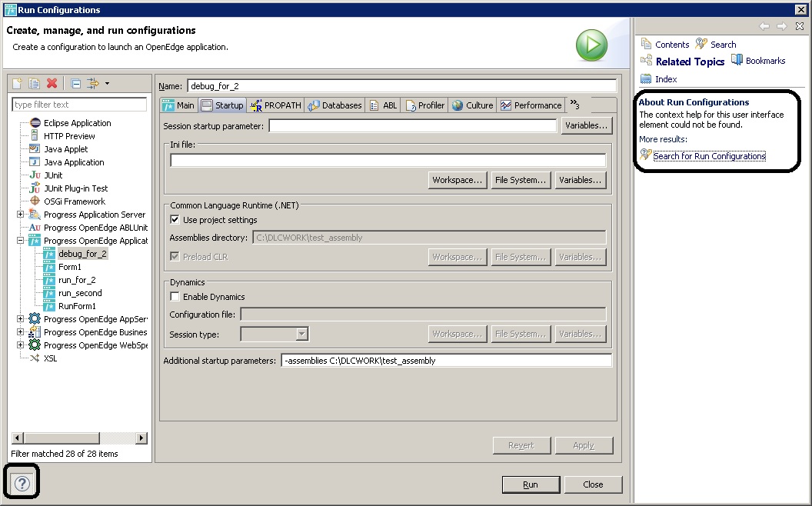Click Search for Run Configurations link
812x506 pixels.
click(709, 156)
